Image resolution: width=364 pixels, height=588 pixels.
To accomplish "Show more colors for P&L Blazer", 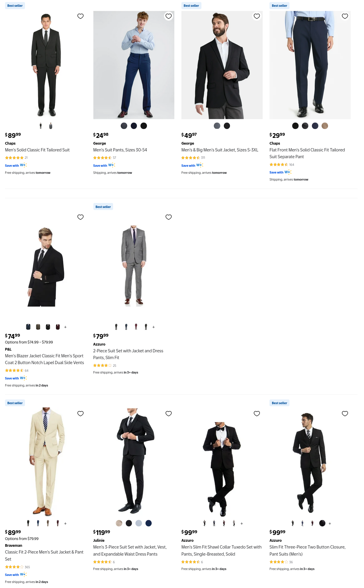I will pyautogui.click(x=65, y=327).
